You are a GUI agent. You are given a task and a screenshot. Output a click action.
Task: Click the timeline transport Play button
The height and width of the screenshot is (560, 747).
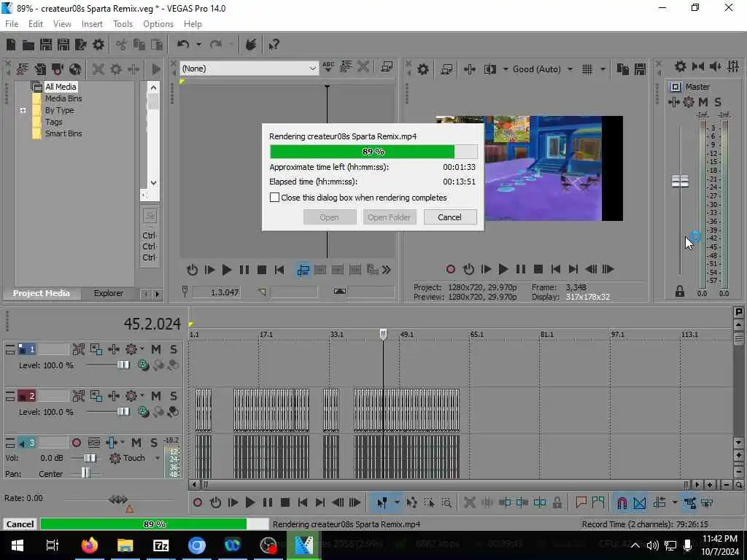pyautogui.click(x=250, y=502)
